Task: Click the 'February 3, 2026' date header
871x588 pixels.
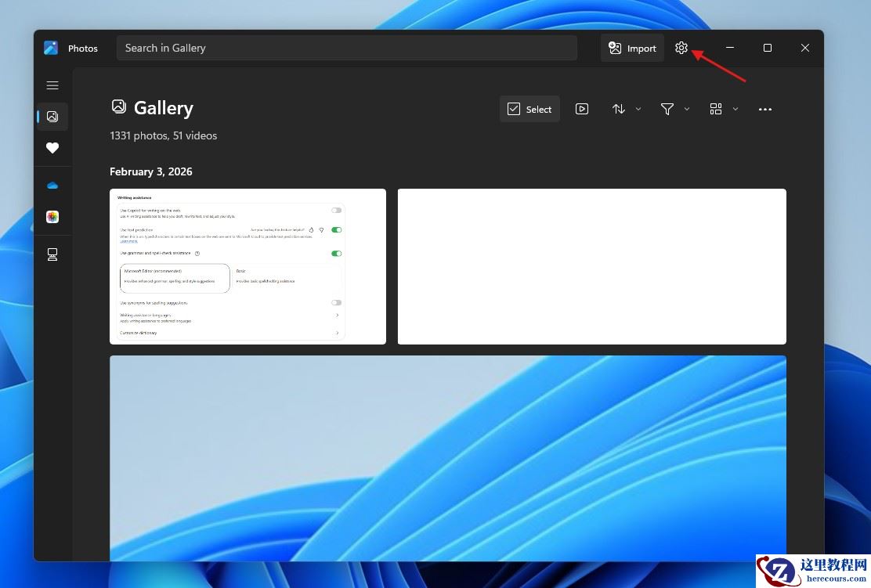Action: tap(150, 171)
